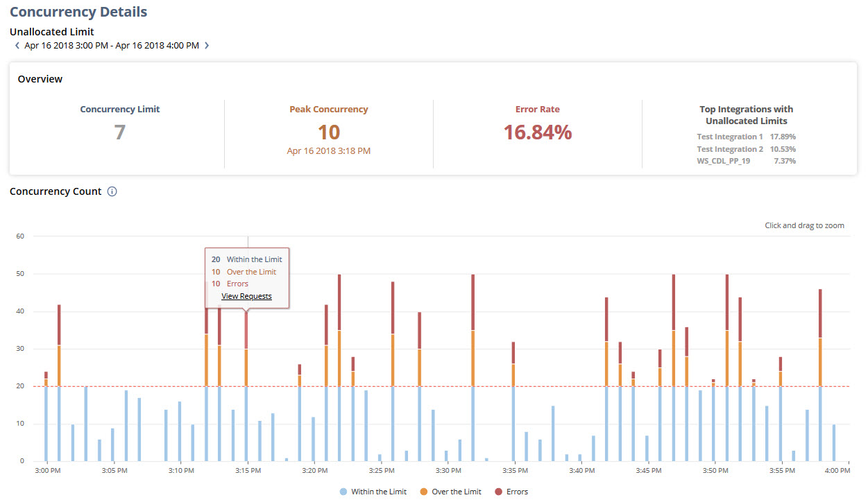Click the 3:30 PM axis label
The height and width of the screenshot is (502, 868).
(448, 471)
